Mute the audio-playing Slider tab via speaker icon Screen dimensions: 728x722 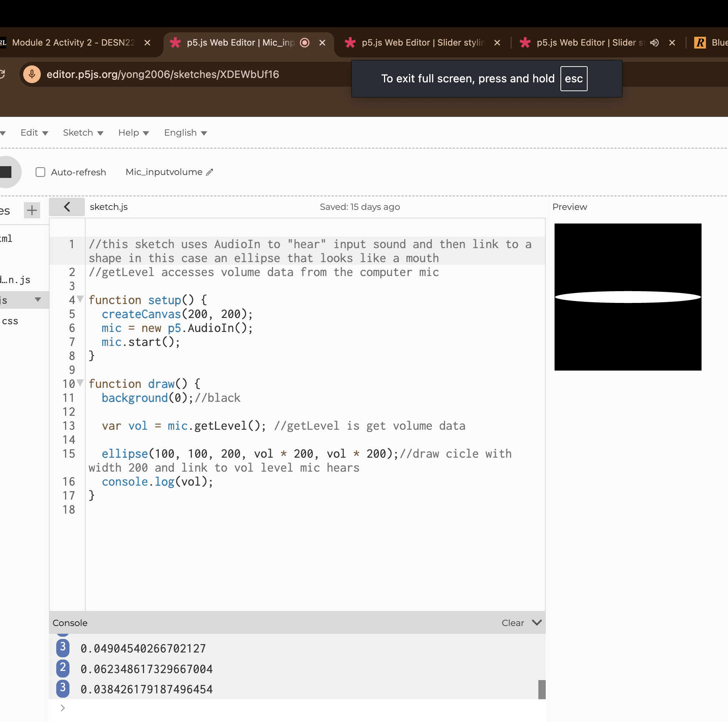tap(655, 43)
